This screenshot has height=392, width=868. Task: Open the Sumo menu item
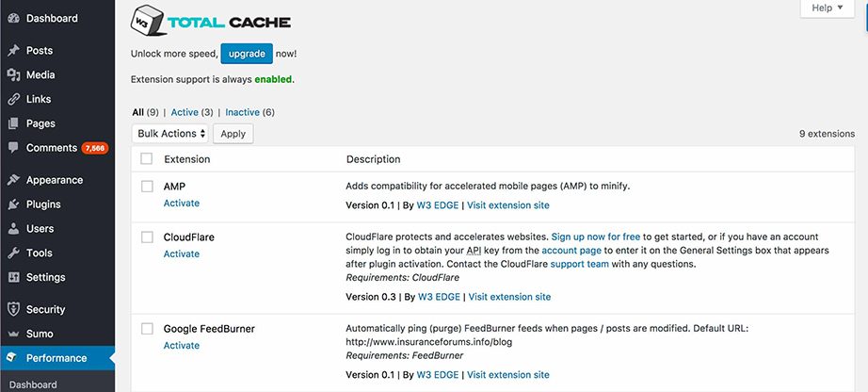[x=40, y=334]
